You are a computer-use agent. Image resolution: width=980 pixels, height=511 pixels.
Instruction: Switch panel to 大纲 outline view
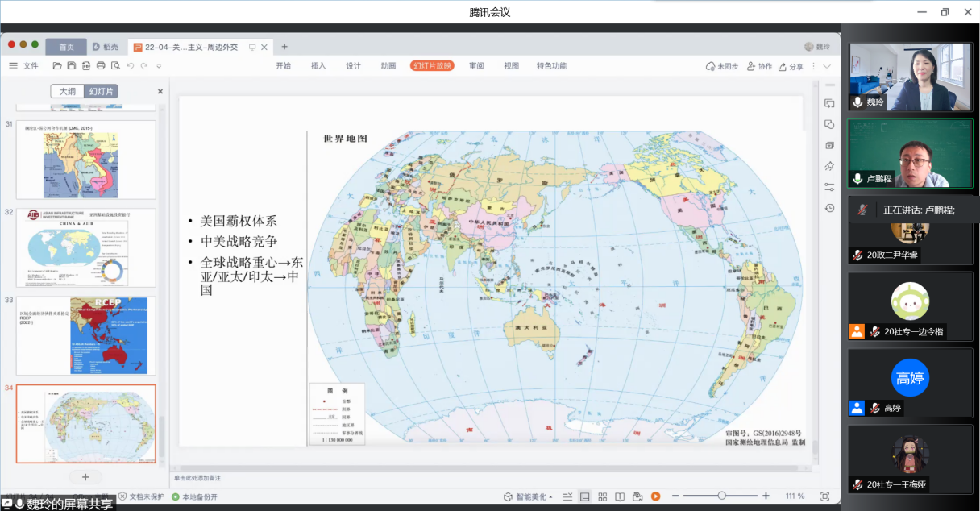click(x=68, y=92)
